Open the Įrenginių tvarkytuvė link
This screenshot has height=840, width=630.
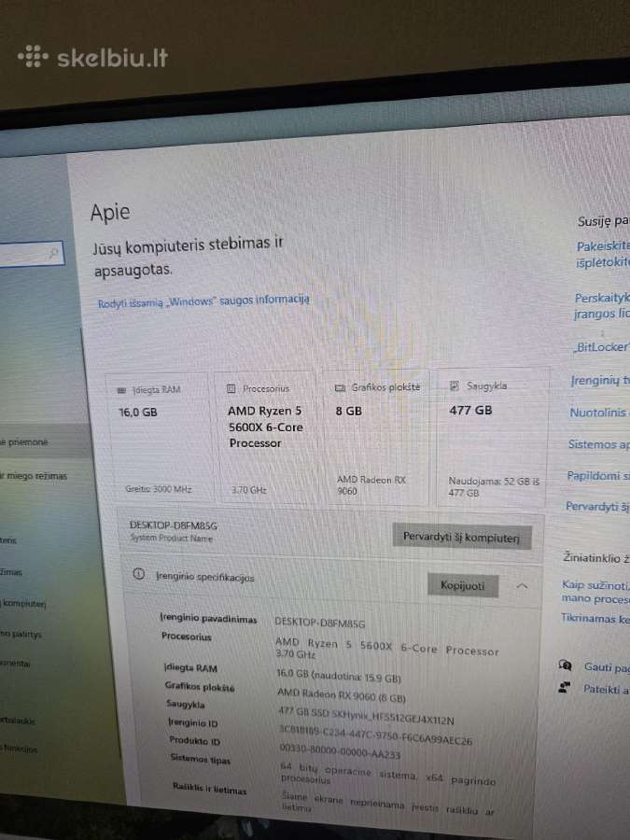[x=600, y=381]
